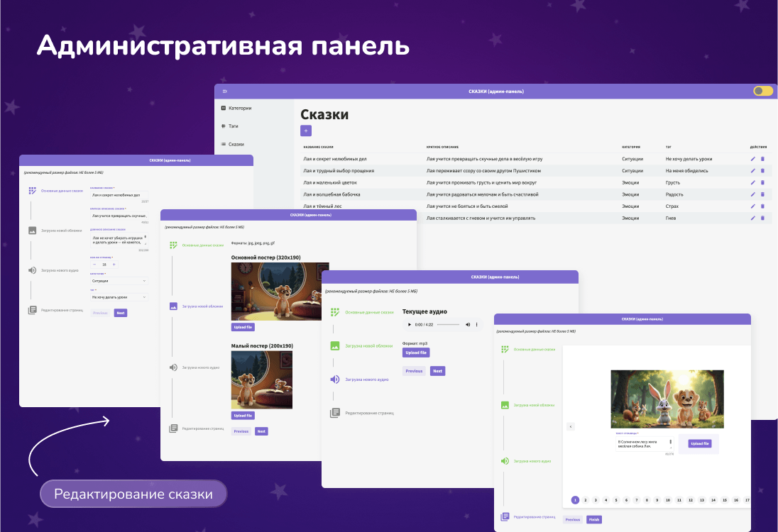Viewport: 778px width, 532px height.
Task: Upload a new mp3 file in the audio window
Action: click(x=416, y=353)
